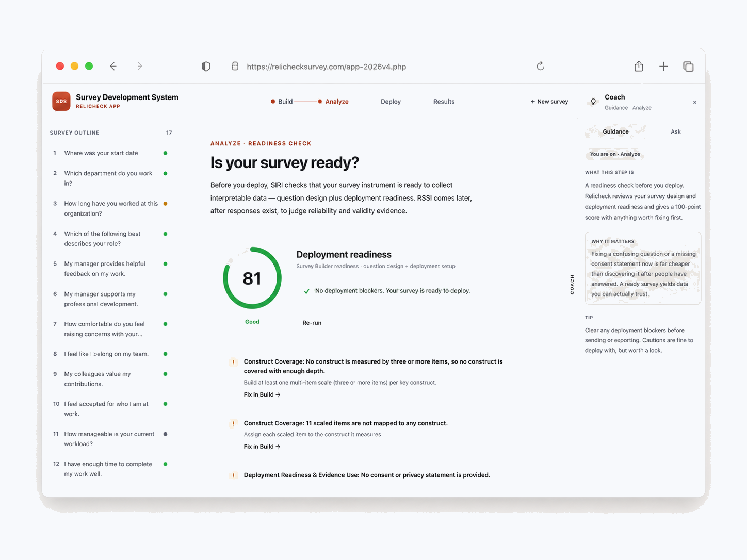
Task: Click the 81 readiness score ring
Action: tap(252, 277)
